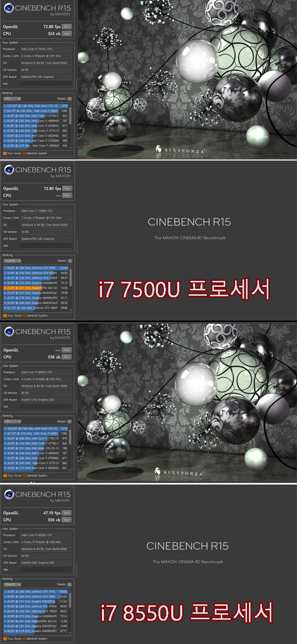
Task: Click Radeon(TM) 540 Graphics field in 324 cb window
Action: tap(46, 77)
